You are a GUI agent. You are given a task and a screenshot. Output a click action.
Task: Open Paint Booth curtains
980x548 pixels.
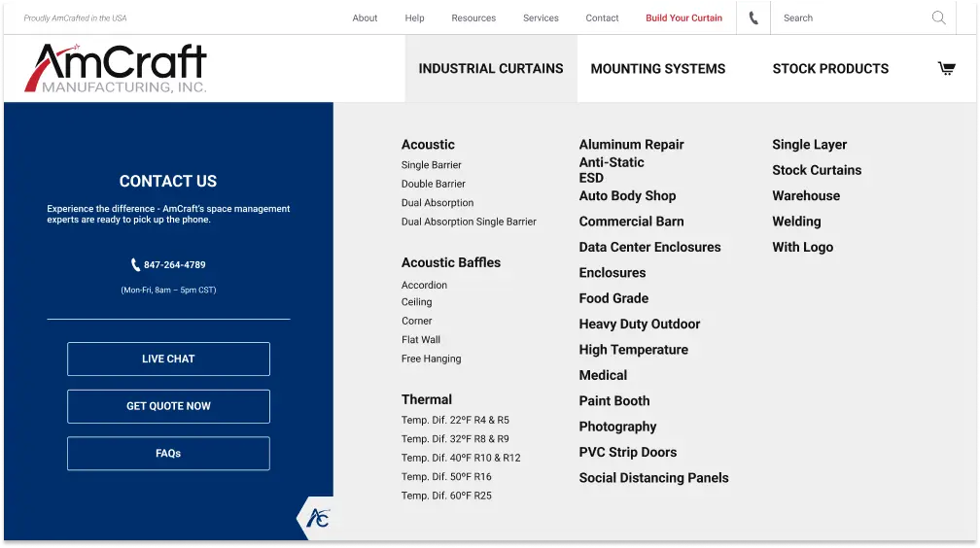point(613,400)
